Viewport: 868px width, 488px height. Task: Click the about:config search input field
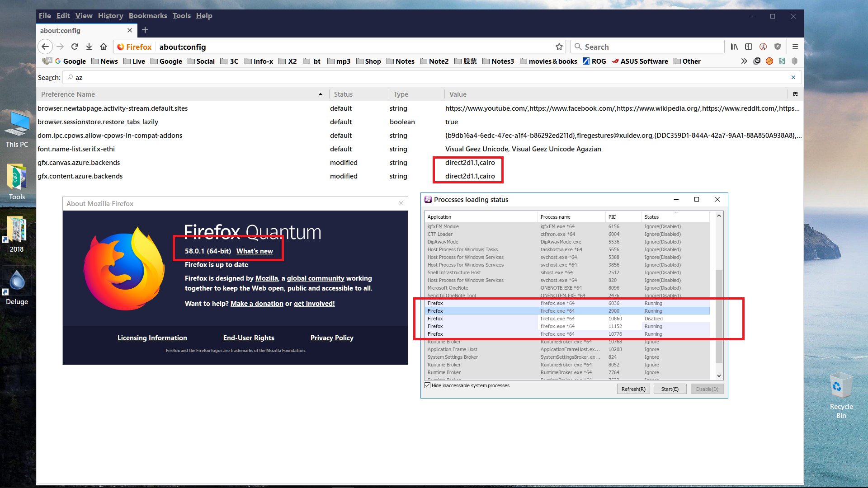coord(432,77)
